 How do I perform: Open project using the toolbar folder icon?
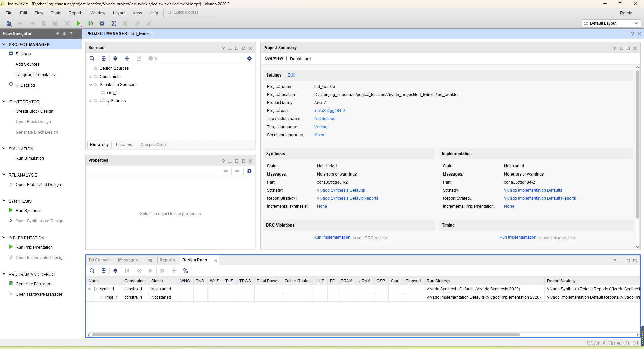pos(9,23)
